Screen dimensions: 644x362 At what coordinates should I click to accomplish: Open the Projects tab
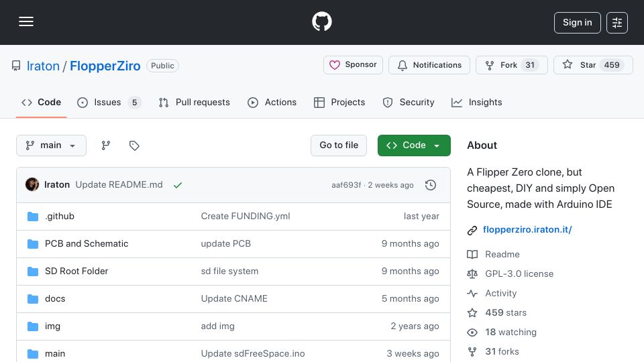pyautogui.click(x=339, y=102)
